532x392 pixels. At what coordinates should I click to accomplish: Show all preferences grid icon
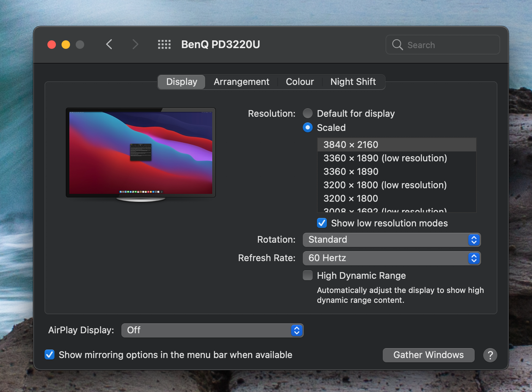click(x=164, y=45)
